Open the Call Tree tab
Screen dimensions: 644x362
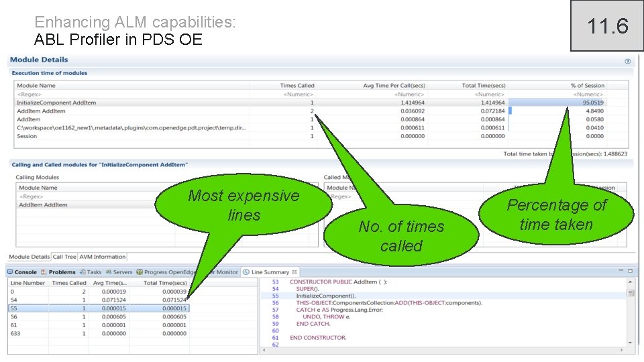point(64,257)
